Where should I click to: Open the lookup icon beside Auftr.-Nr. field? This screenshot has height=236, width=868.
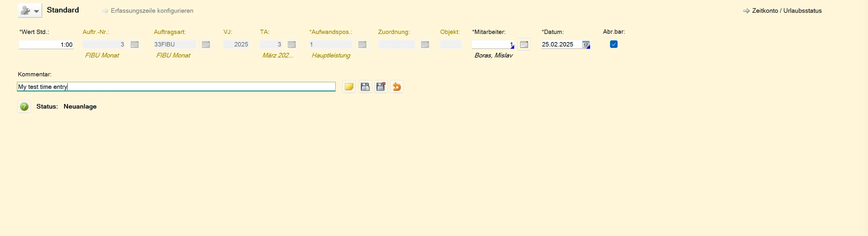pos(135,45)
